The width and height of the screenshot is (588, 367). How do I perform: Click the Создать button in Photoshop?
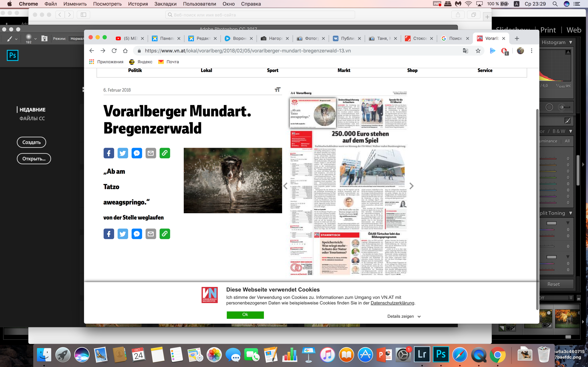tap(31, 142)
